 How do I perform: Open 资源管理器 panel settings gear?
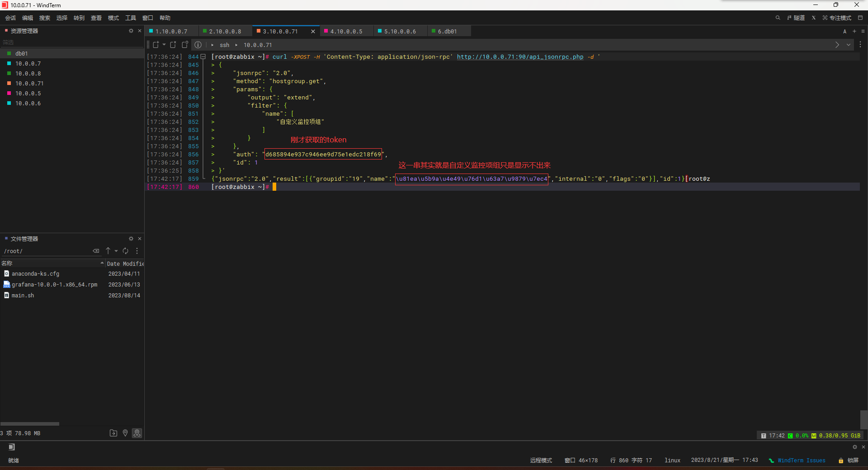131,31
